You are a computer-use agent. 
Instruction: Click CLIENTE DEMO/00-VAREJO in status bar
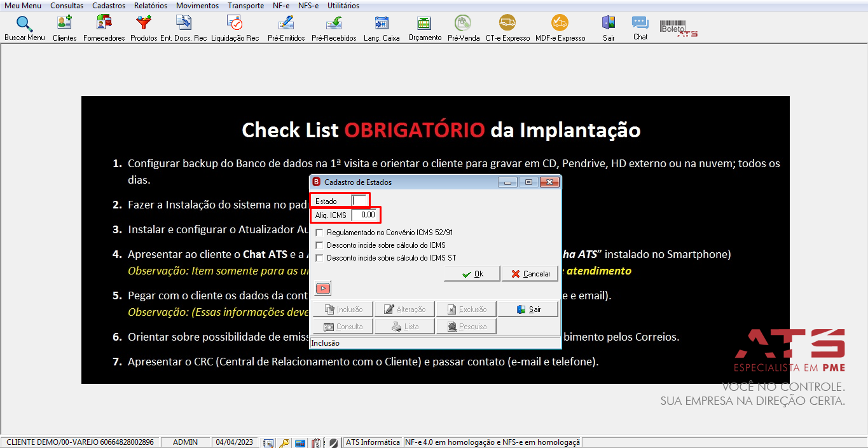coord(80,442)
